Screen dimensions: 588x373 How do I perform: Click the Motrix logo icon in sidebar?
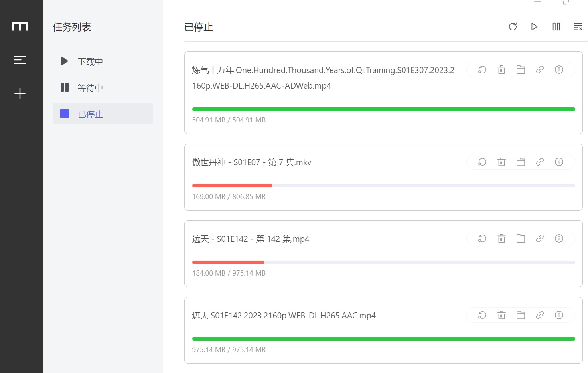point(20,26)
